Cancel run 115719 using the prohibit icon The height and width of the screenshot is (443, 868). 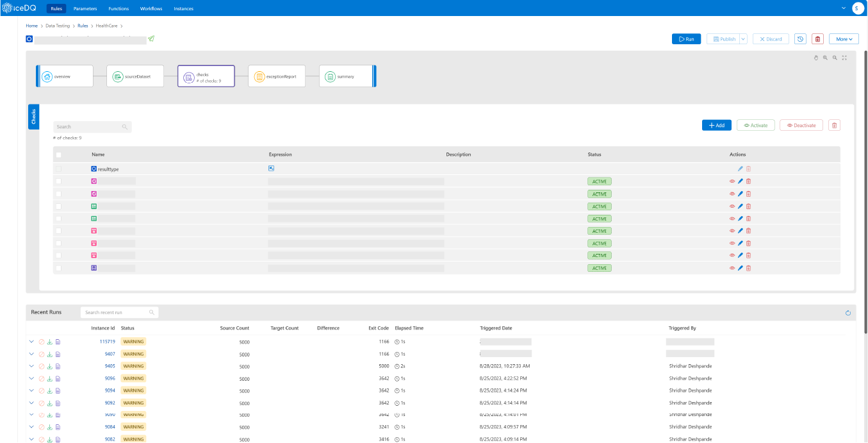pos(40,342)
